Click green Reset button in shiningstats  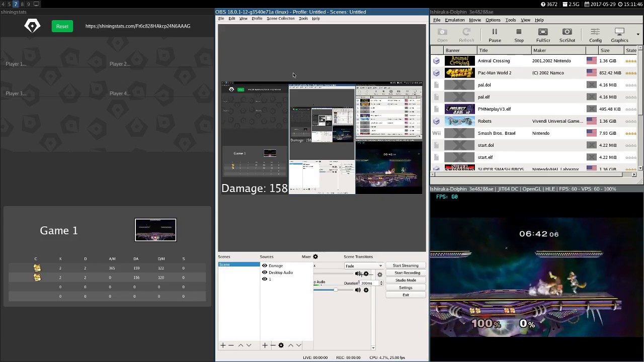pyautogui.click(x=62, y=26)
